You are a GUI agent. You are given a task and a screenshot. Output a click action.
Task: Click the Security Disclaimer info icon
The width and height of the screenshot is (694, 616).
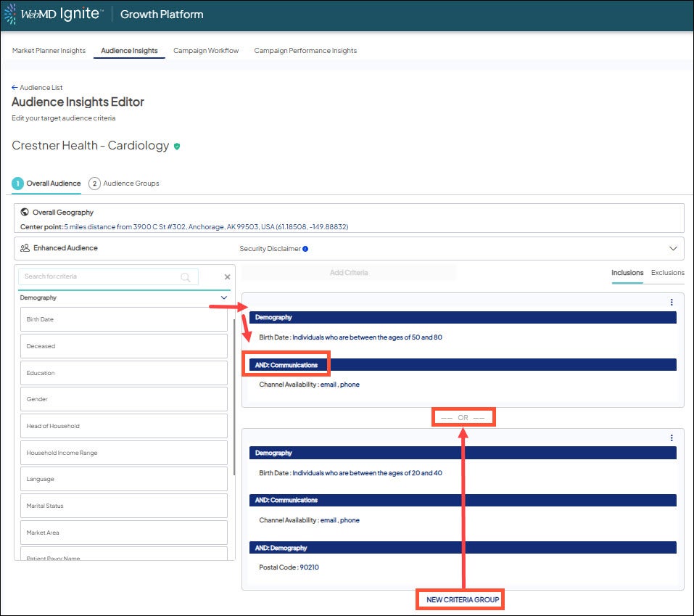coord(305,249)
